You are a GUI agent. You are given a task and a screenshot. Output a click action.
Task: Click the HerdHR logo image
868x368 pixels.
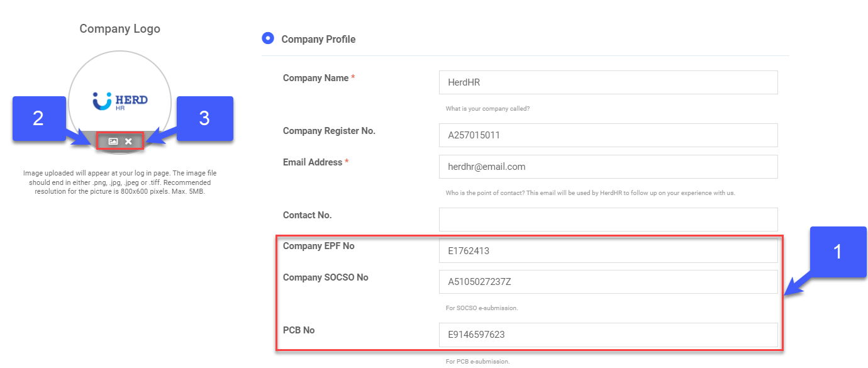(x=120, y=103)
